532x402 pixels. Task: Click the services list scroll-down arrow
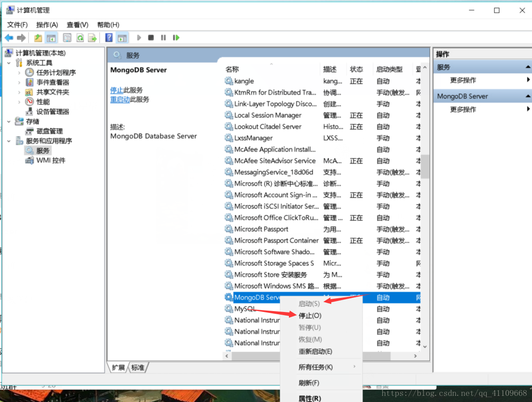425,347
